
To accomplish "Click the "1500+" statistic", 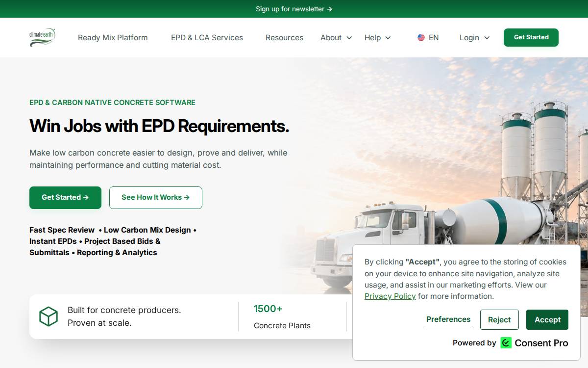I will pos(268,309).
